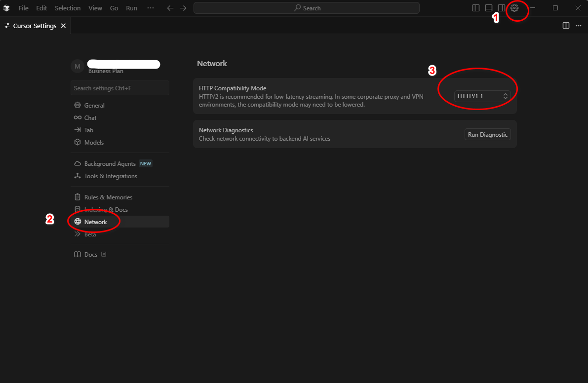Open the HTTP/1.1 compatibility dropdown
The width and height of the screenshot is (588, 383).
[482, 96]
